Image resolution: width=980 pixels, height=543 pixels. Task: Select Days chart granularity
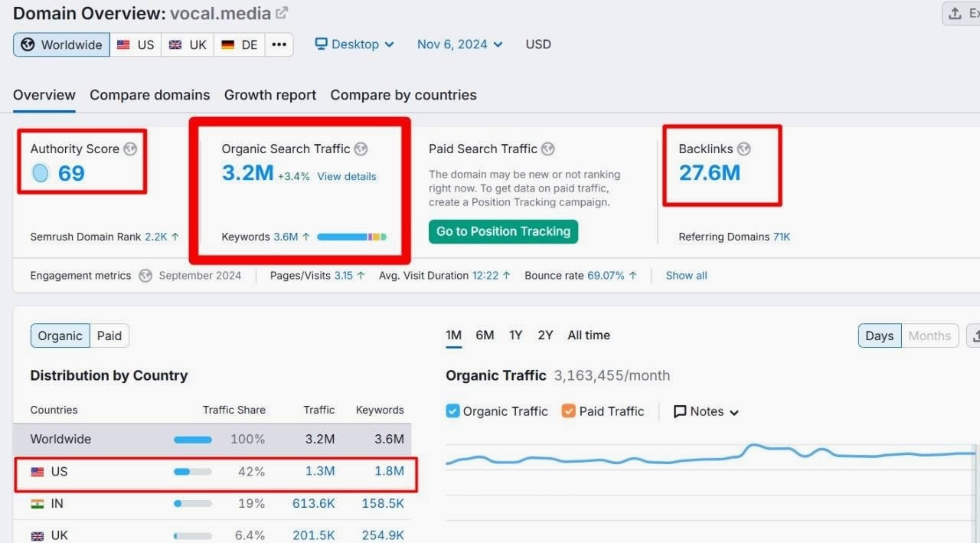point(880,335)
